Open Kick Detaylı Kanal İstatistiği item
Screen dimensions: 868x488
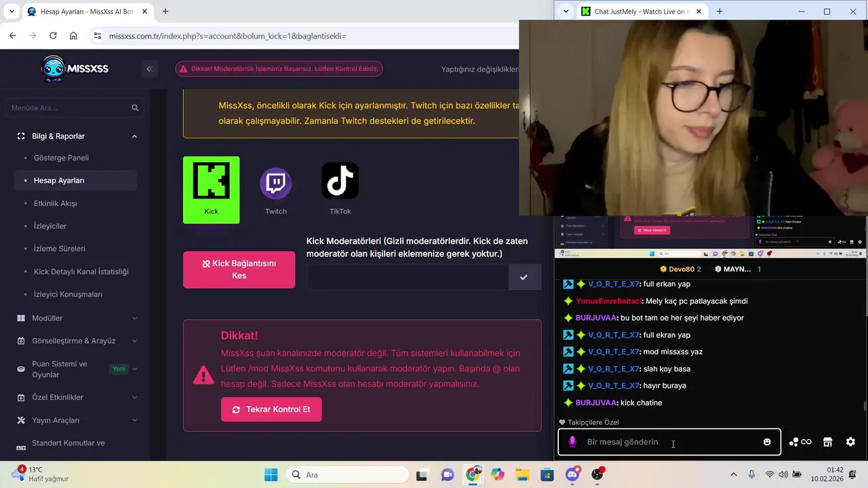click(81, 272)
